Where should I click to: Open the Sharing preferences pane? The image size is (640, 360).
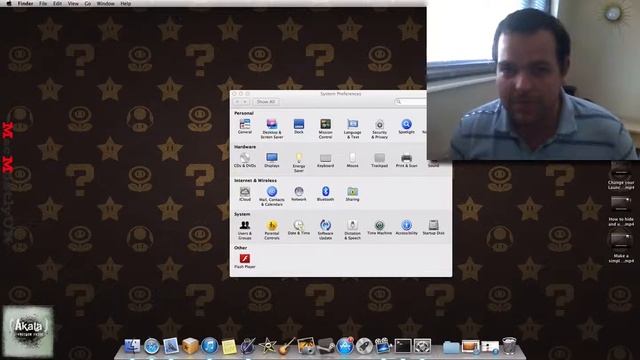pyautogui.click(x=352, y=193)
